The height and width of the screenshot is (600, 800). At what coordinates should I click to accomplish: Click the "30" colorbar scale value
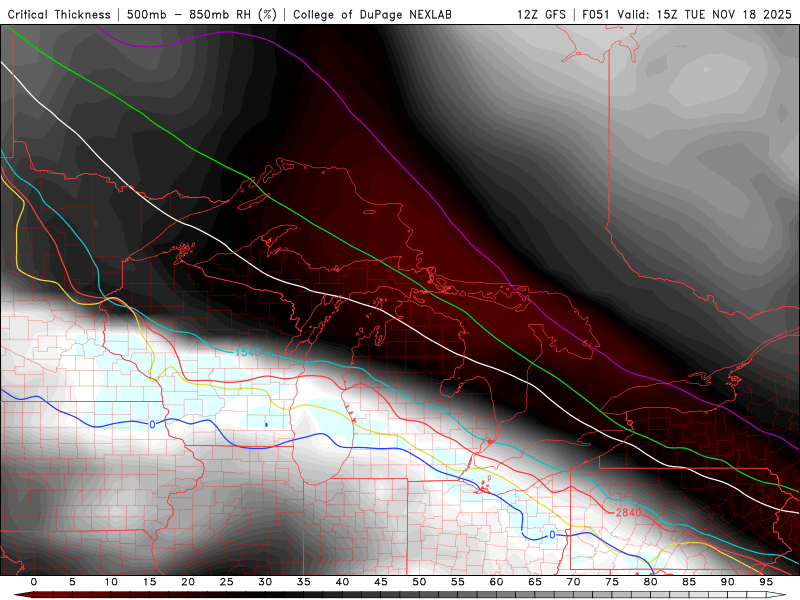coord(265,582)
